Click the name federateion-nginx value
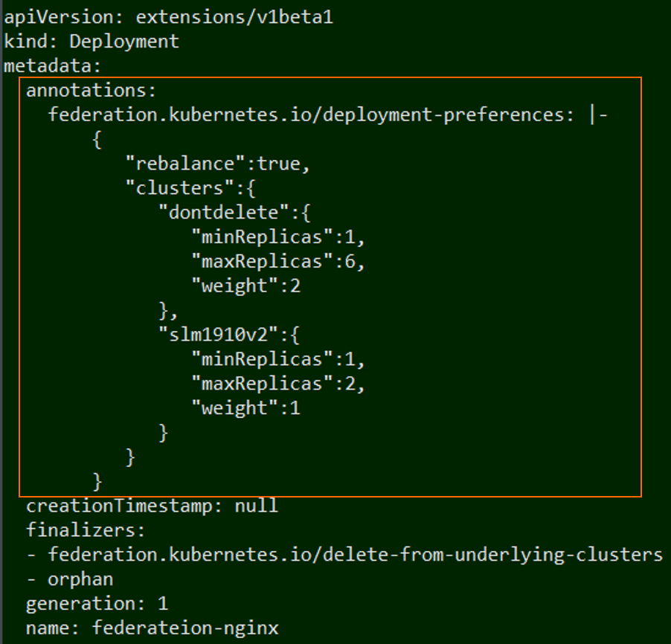The width and height of the screenshot is (671, 644). click(x=185, y=628)
